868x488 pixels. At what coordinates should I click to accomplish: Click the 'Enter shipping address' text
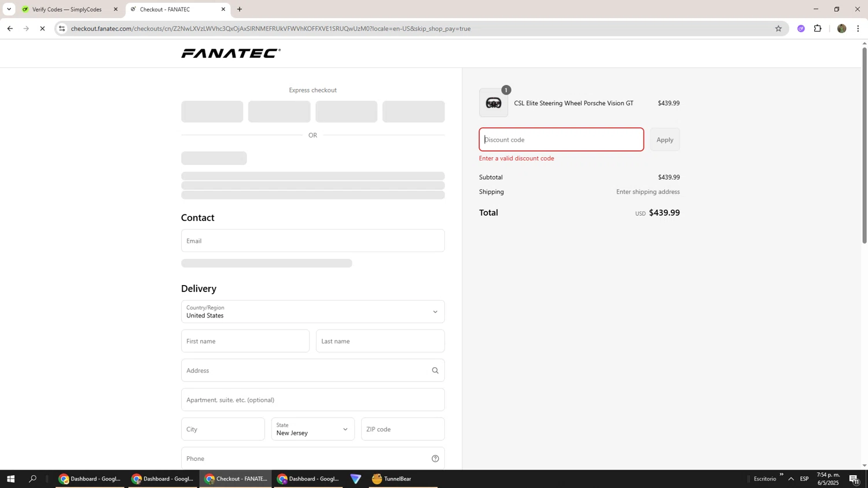[x=648, y=192]
